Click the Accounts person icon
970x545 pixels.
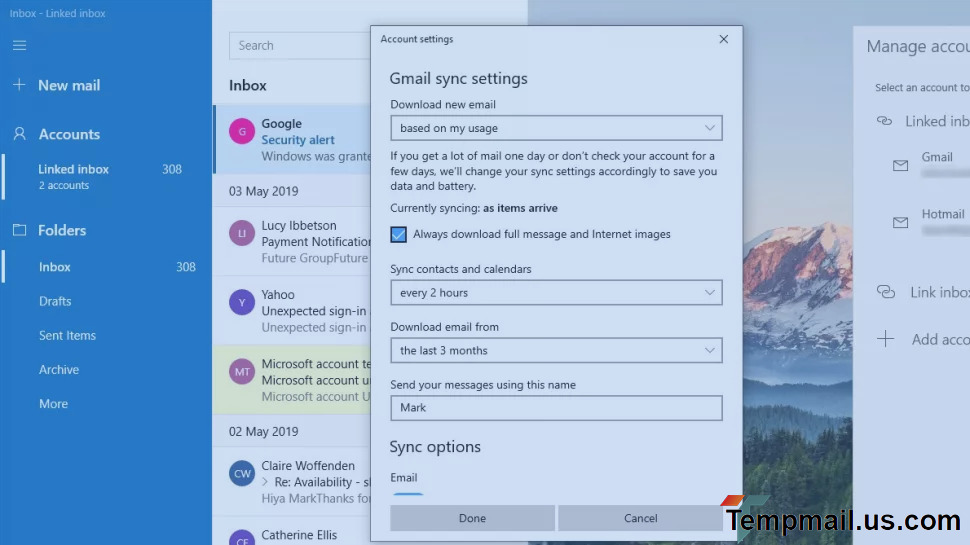[19, 134]
